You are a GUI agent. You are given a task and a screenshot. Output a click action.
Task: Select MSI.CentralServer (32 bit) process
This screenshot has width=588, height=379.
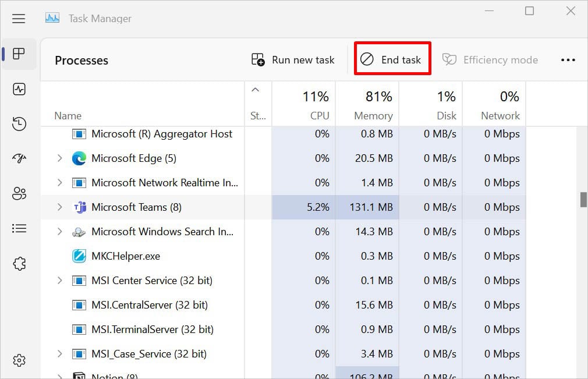pyautogui.click(x=150, y=305)
